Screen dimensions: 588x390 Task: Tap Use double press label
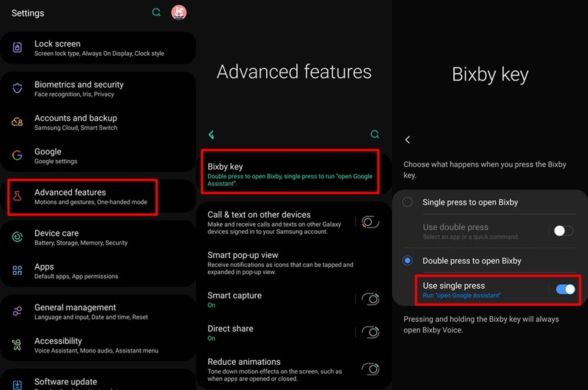pos(455,227)
